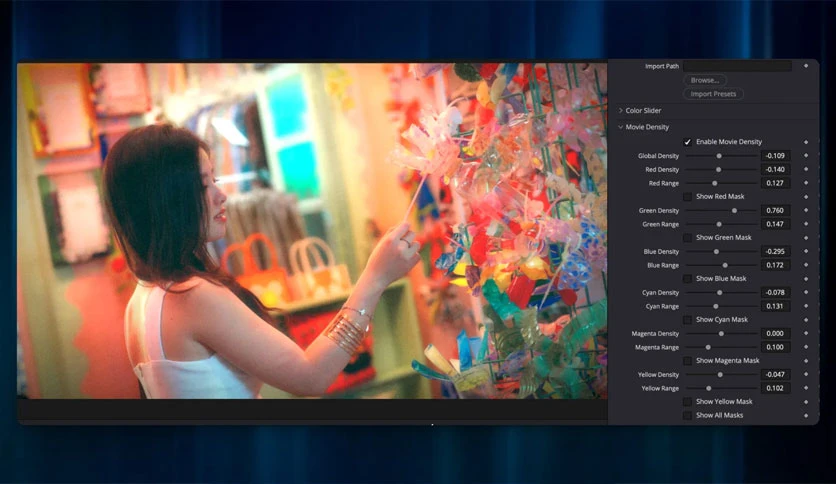Select Yellow Range value field 0.102

point(775,388)
